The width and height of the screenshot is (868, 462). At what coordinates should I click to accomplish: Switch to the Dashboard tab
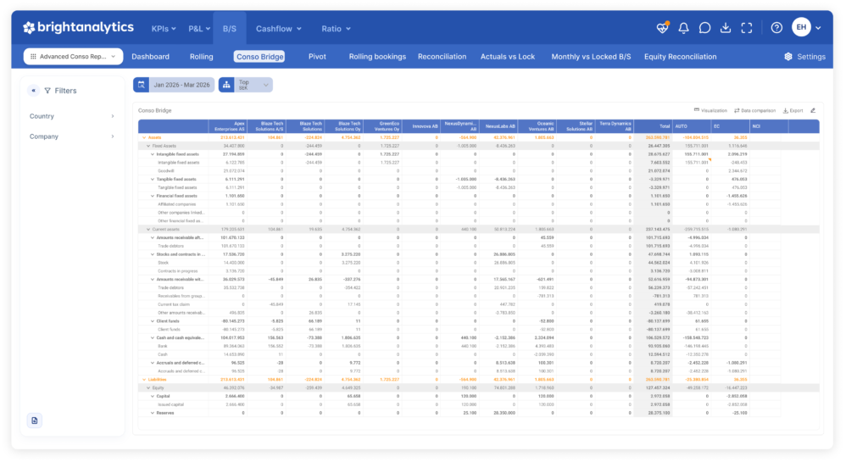pyautogui.click(x=151, y=57)
